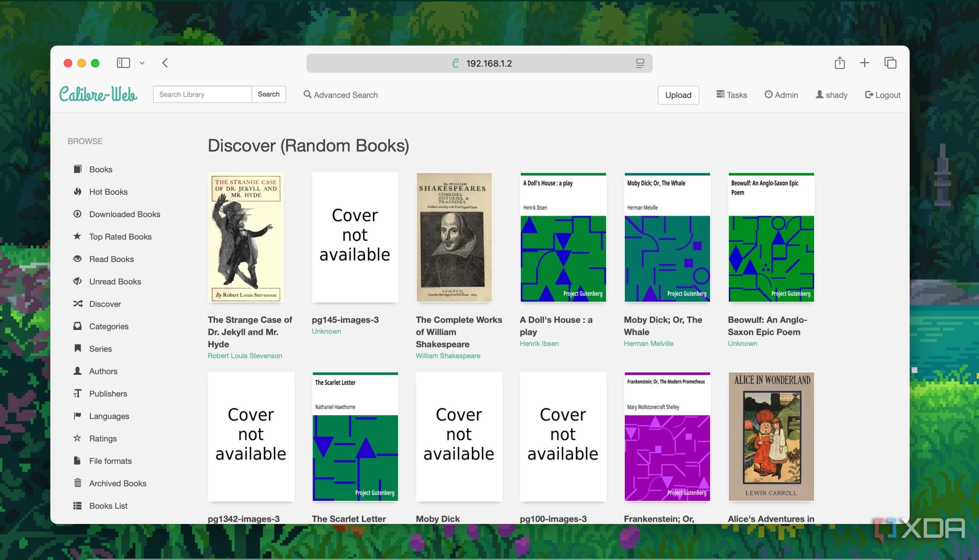Toggle the Safari sidebar icon
The width and height of the screenshot is (979, 560).
tap(123, 63)
